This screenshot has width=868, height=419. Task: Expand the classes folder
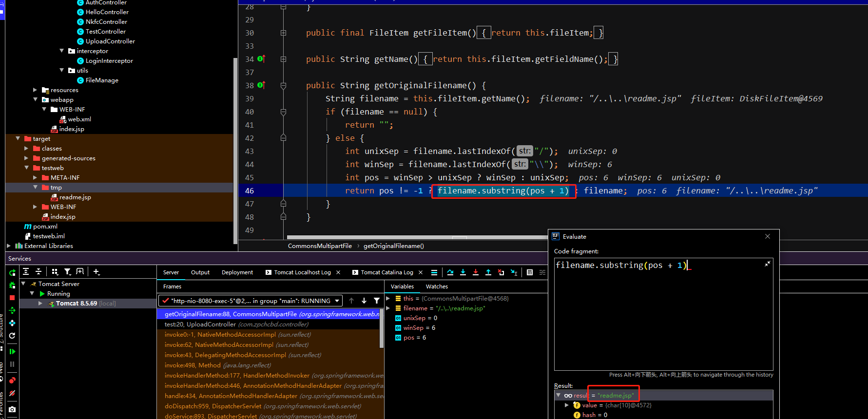tap(26, 148)
